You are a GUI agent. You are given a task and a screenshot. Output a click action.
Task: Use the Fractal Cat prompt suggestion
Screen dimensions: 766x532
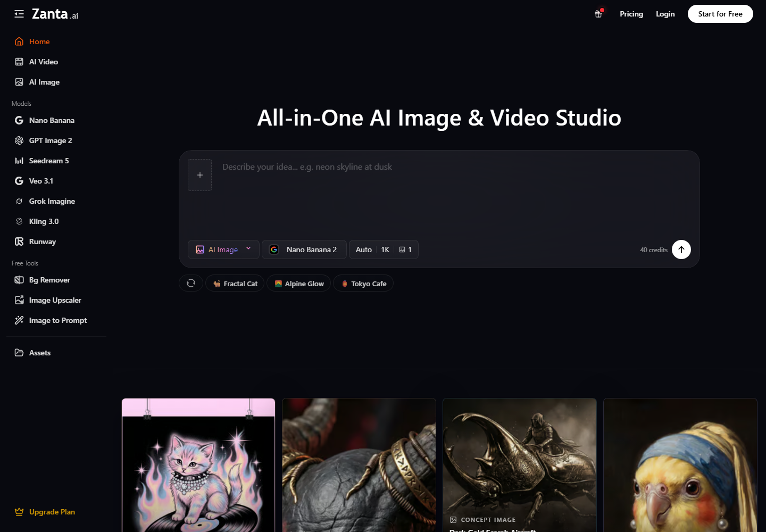235,284
